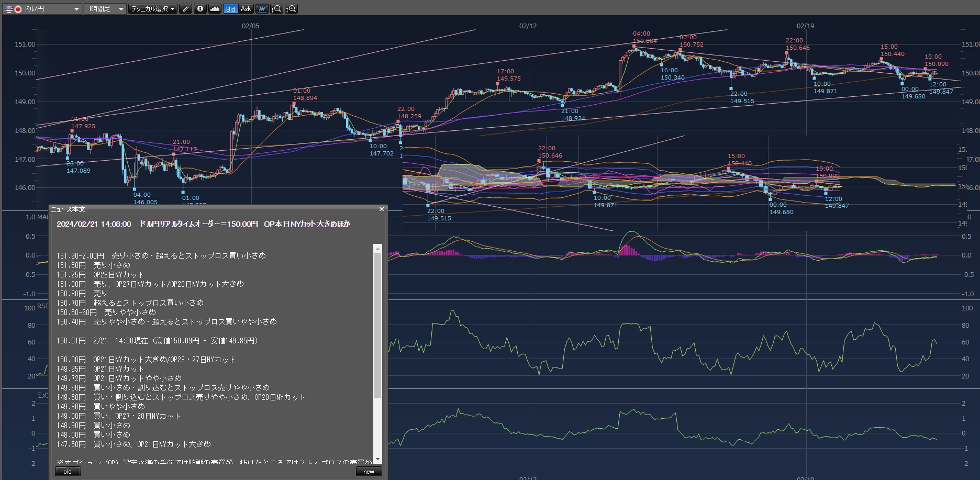This screenshot has width=980, height=480.
Task: Click the zoom in magnifier icon
Action: pos(291,9)
